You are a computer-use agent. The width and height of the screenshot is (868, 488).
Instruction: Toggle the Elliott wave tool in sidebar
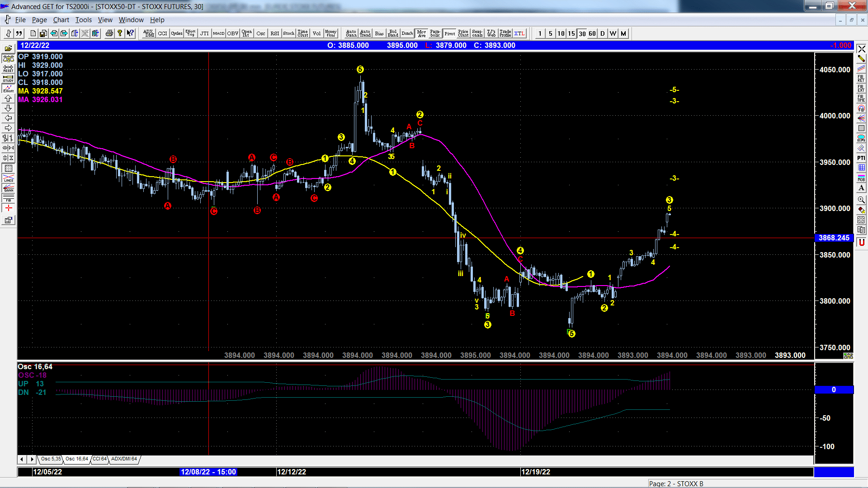pos(9,88)
